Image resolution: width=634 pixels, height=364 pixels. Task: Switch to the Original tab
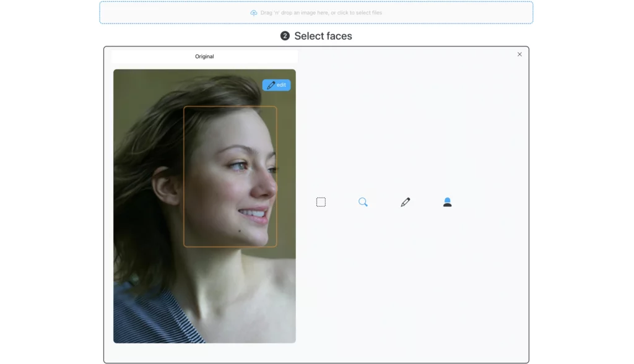coord(204,56)
